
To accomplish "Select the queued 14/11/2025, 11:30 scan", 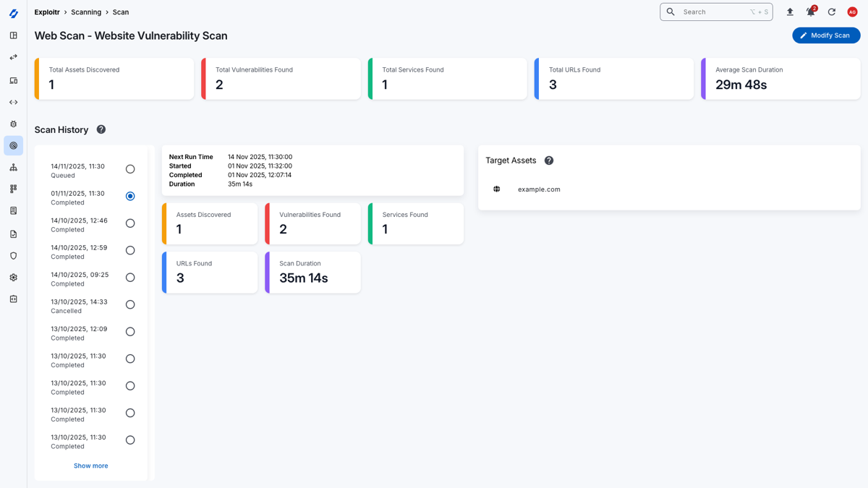I will 130,169.
